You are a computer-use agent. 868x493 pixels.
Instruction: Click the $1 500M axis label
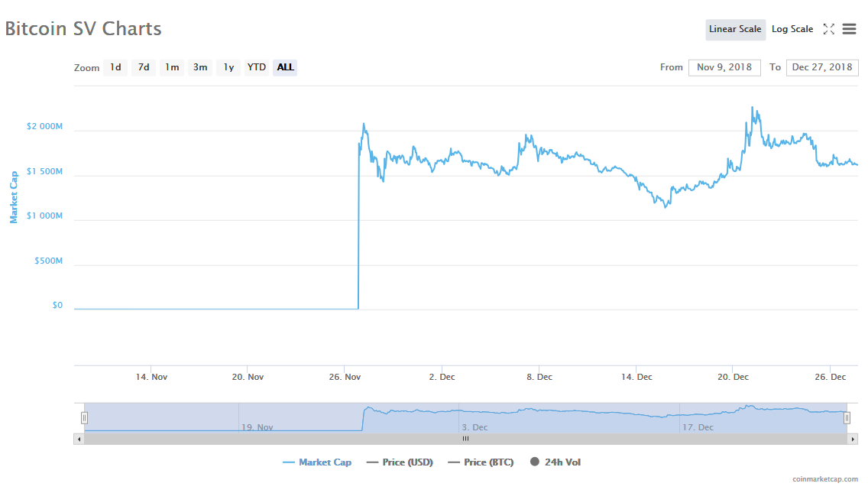pyautogui.click(x=45, y=171)
